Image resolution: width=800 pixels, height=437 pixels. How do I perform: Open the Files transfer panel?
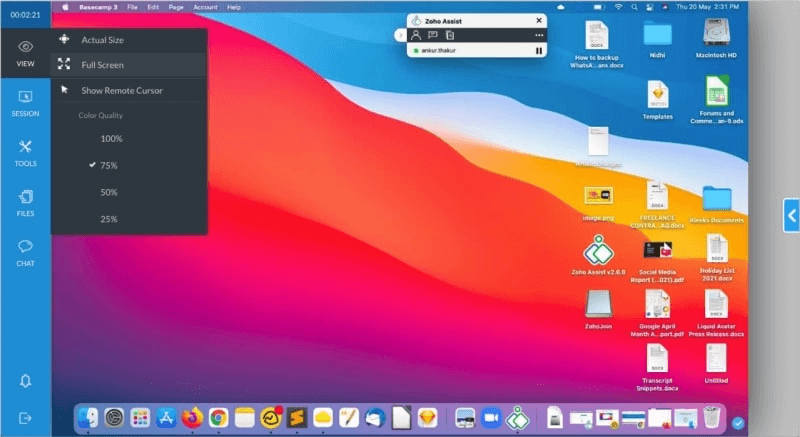coord(25,201)
